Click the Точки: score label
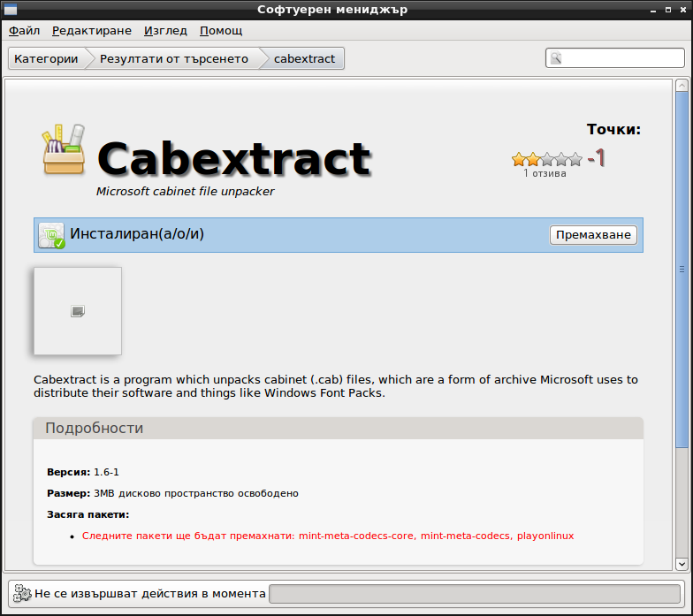Screen dimensions: 693x616 [x=613, y=129]
